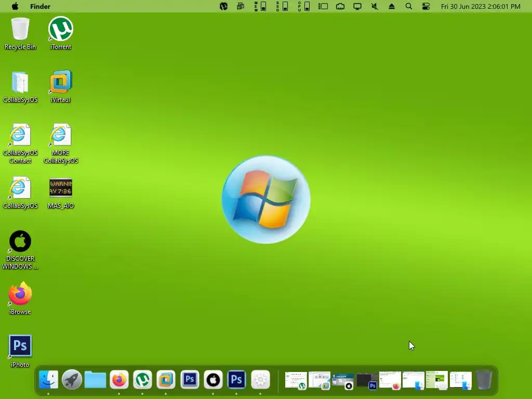Click the memory chip icon beside CPU meter
The image size is (532, 399).
click(x=323, y=6)
